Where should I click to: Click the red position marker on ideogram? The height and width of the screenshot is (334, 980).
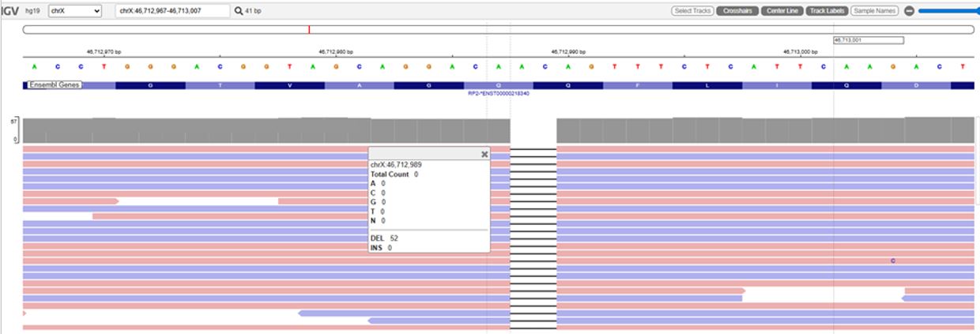(309, 29)
